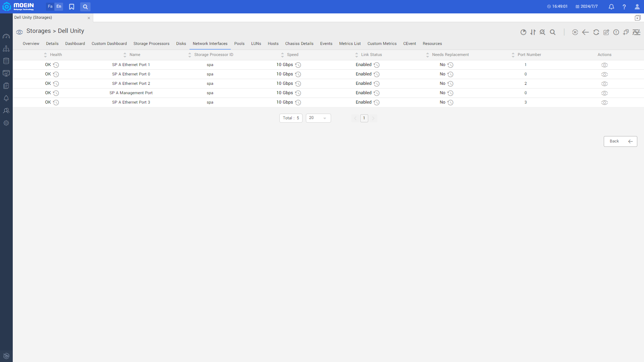
Task: Switch language to Fa
Action: 50,6
